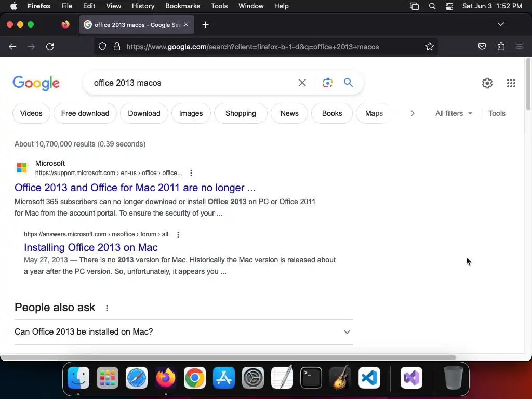Open the History menu
The width and height of the screenshot is (532, 399).
[x=143, y=6]
